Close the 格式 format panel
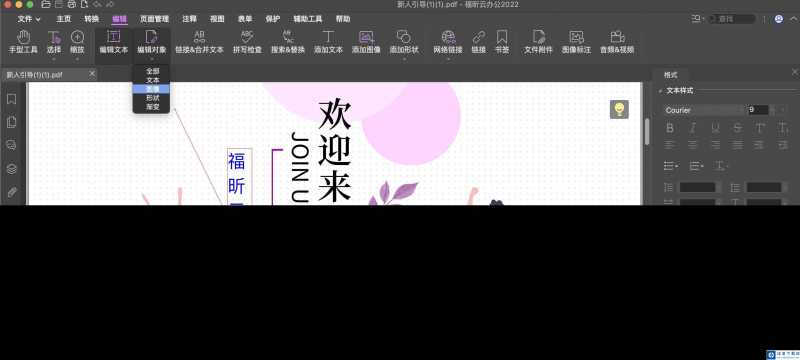 [x=794, y=72]
